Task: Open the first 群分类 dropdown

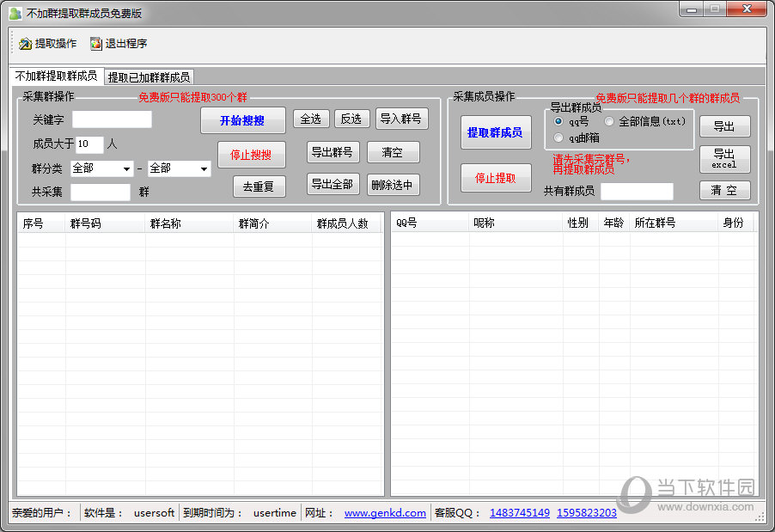Action: pyautogui.click(x=101, y=168)
